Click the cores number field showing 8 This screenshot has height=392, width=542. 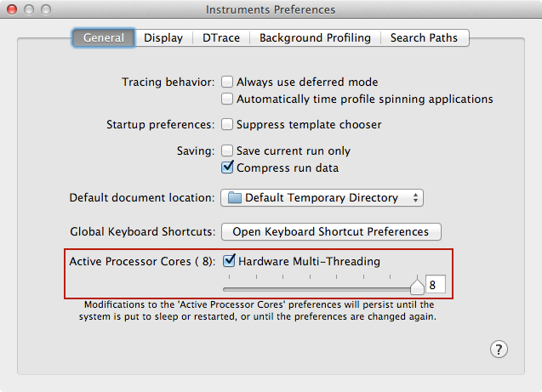(435, 285)
